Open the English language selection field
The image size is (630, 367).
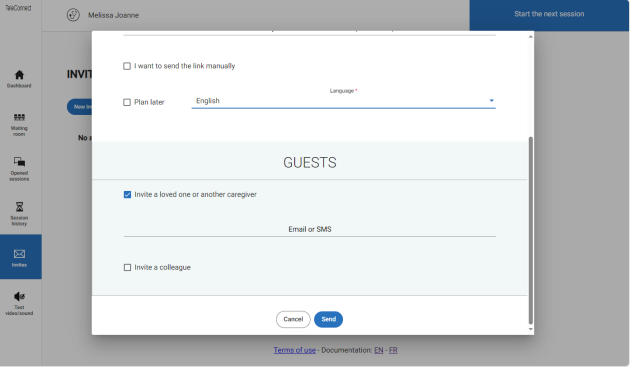[344, 101]
